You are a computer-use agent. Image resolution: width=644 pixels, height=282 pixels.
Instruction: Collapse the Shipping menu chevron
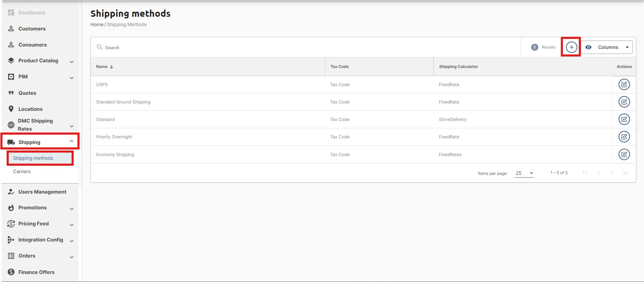(x=71, y=141)
